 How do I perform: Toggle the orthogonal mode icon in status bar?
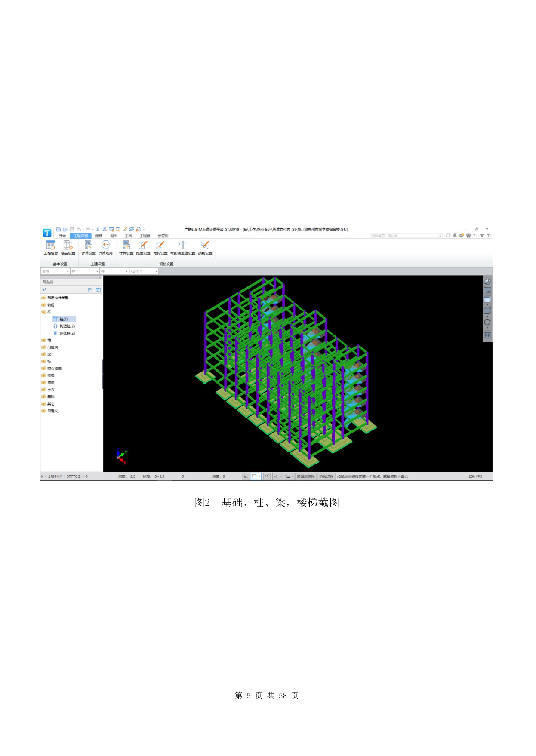coord(246,476)
